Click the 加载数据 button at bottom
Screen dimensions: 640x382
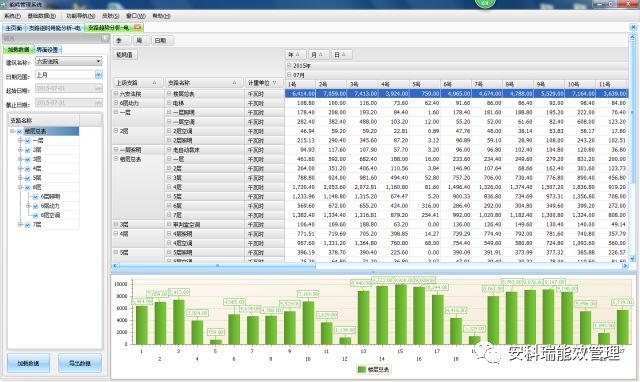(28, 363)
